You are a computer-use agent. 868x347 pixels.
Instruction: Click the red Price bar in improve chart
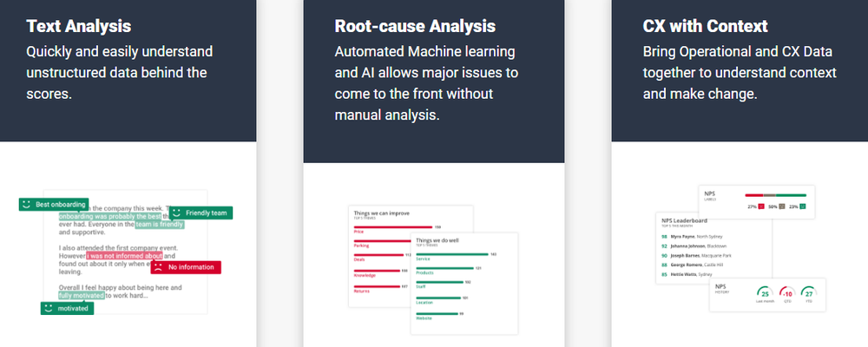click(x=393, y=227)
